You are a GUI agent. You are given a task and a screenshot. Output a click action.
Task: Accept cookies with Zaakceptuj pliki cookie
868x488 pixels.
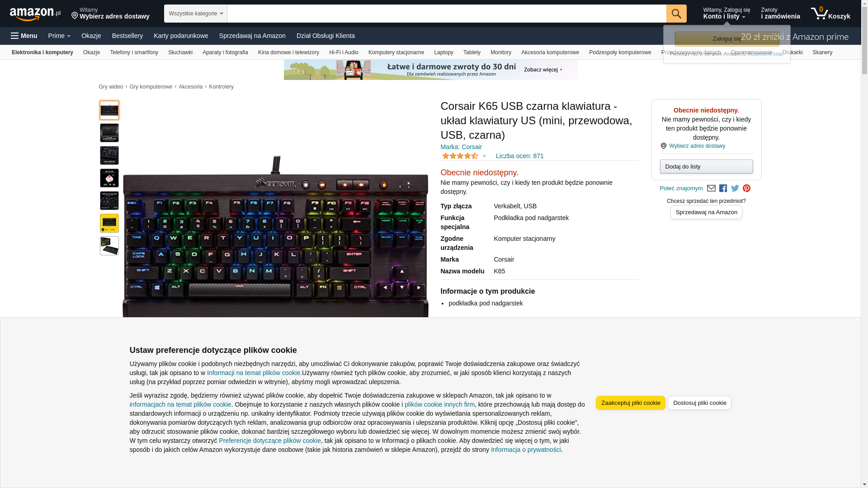point(630,403)
